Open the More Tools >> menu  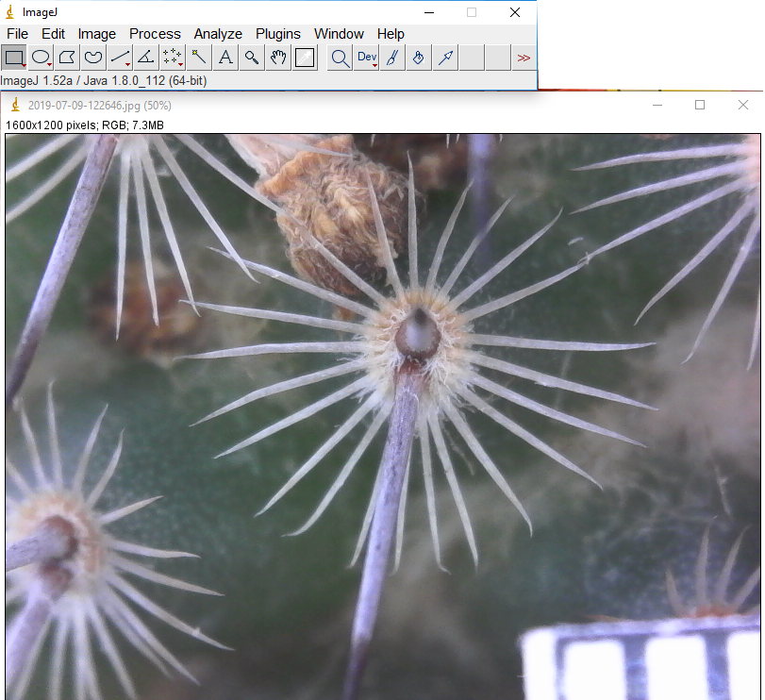pyautogui.click(x=524, y=58)
